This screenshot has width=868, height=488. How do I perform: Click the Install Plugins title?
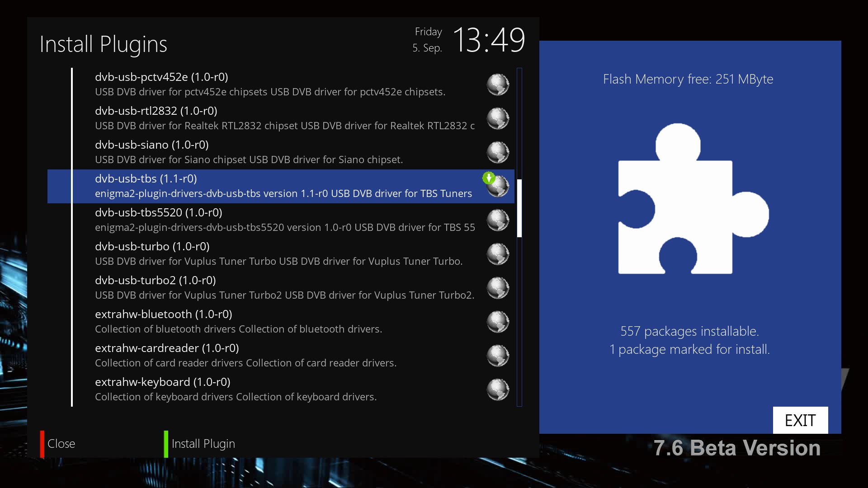(104, 44)
